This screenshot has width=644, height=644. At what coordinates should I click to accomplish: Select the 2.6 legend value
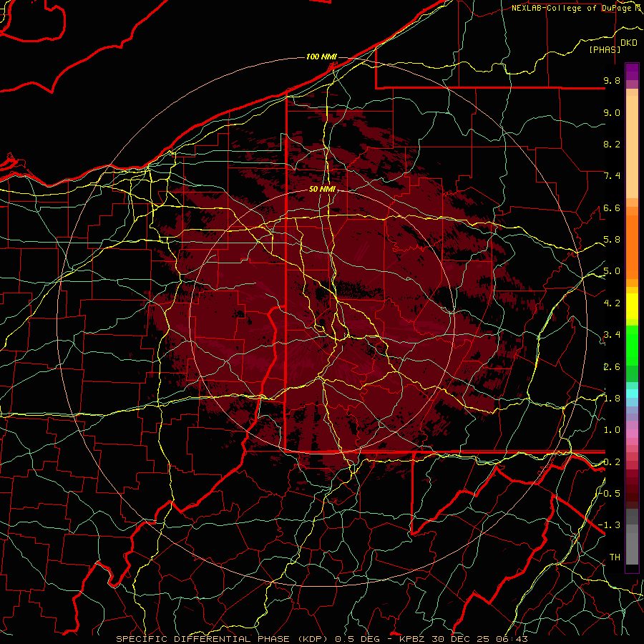(612, 367)
